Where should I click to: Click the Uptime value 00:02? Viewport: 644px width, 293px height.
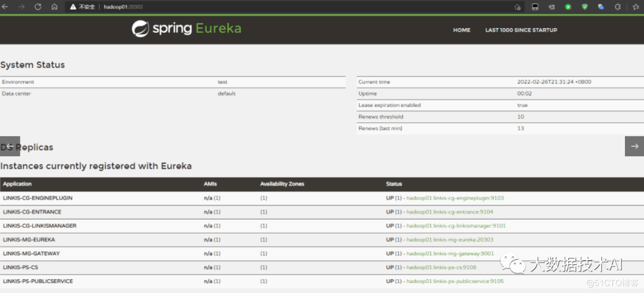(x=524, y=94)
